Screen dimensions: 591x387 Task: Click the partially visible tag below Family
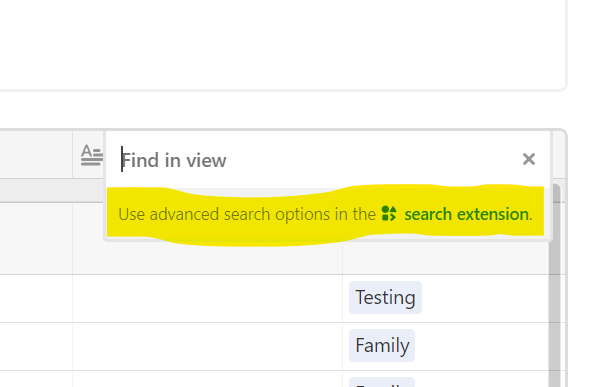coord(382,382)
